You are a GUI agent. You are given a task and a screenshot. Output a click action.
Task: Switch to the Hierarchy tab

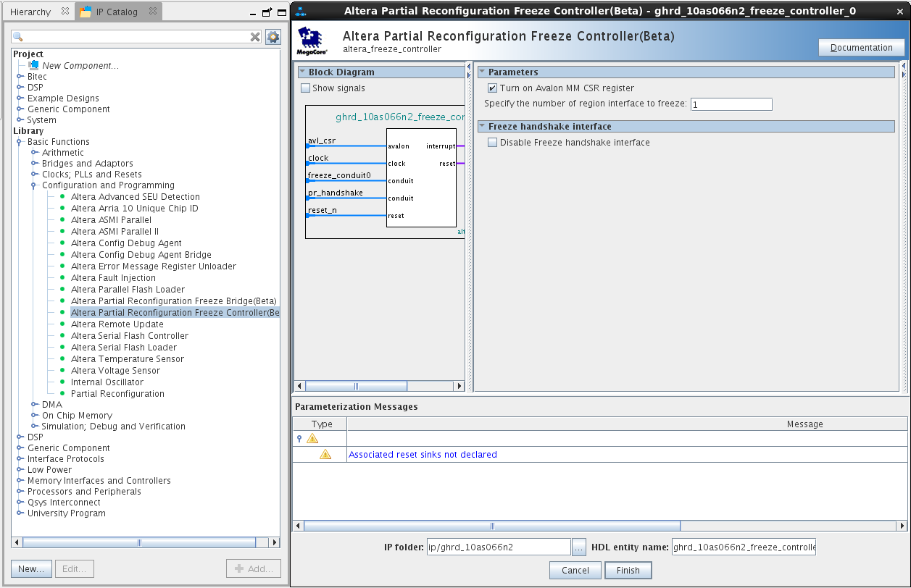[x=30, y=12]
